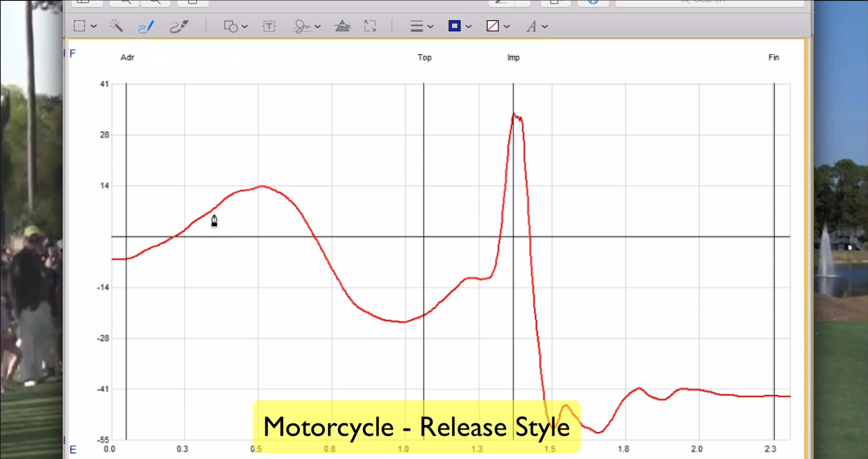Click the y-axis value '28'
The image size is (868, 459).
(x=104, y=135)
